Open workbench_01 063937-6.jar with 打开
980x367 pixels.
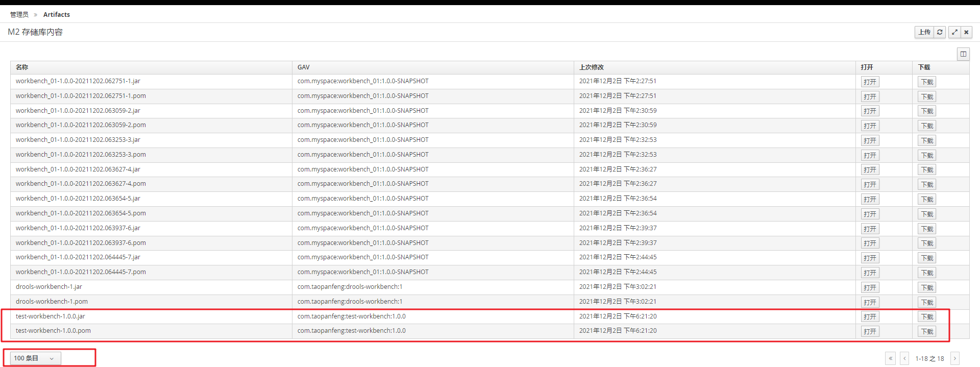point(870,229)
